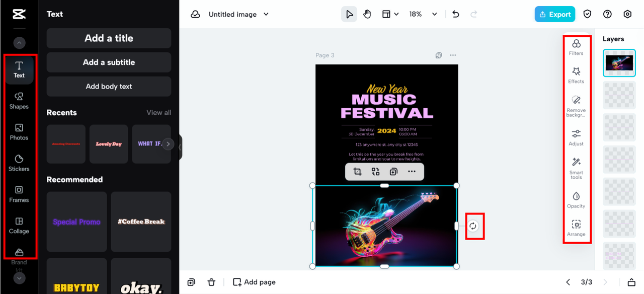
Task: Select the guitar layer thumbnail in Layers
Action: (x=619, y=63)
